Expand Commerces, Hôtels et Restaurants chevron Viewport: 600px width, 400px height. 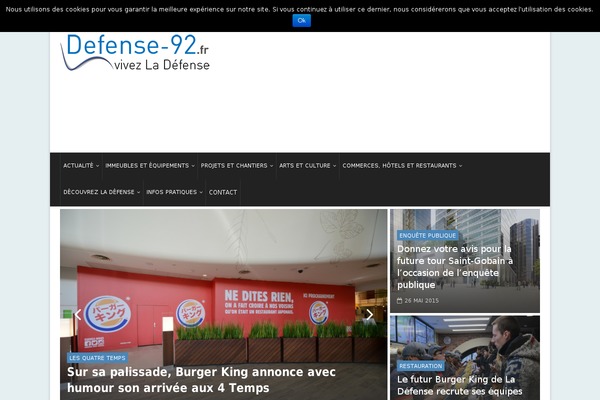460,166
